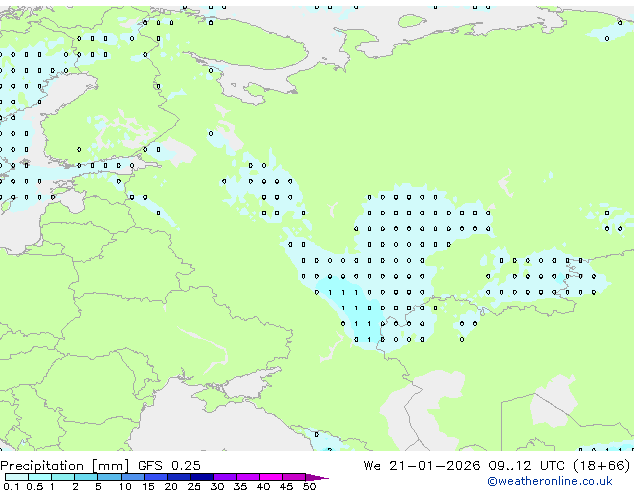Click the legend scale label "20"

tap(171, 486)
